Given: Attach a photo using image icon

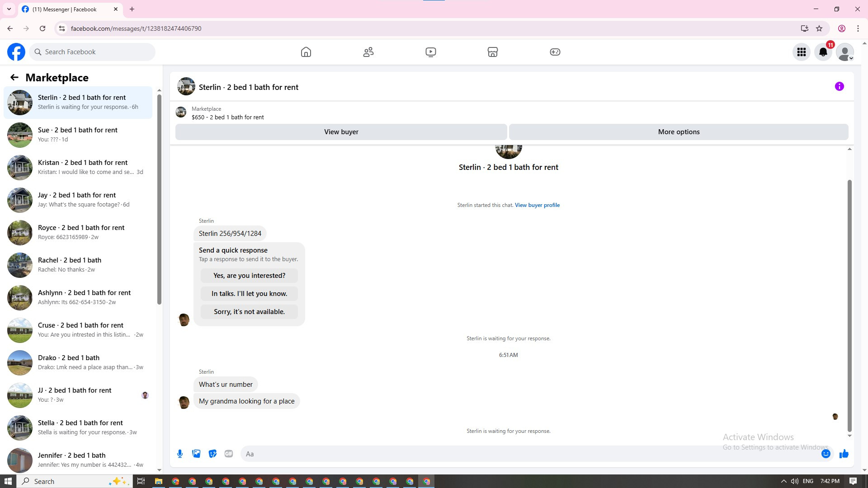Looking at the screenshot, I should (x=196, y=454).
